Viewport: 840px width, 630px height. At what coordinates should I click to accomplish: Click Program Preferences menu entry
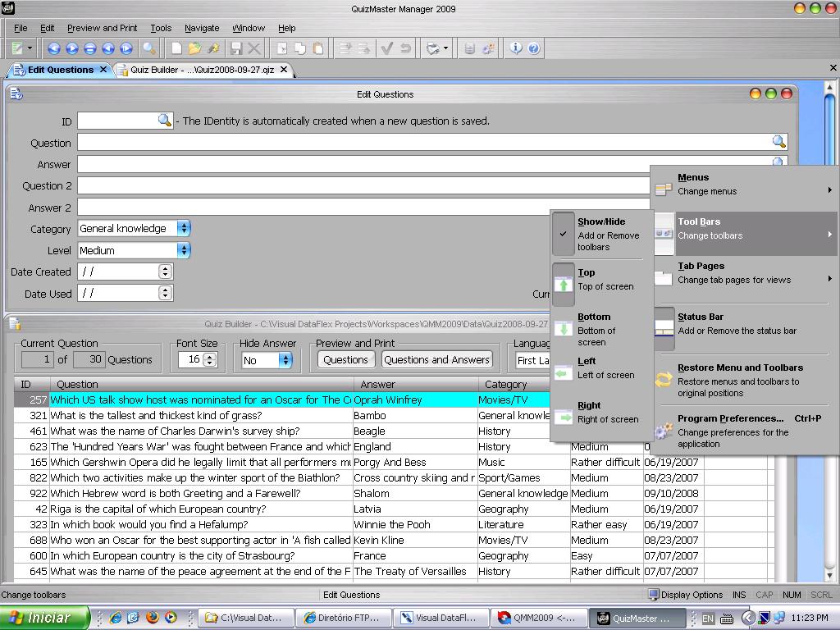tap(730, 418)
